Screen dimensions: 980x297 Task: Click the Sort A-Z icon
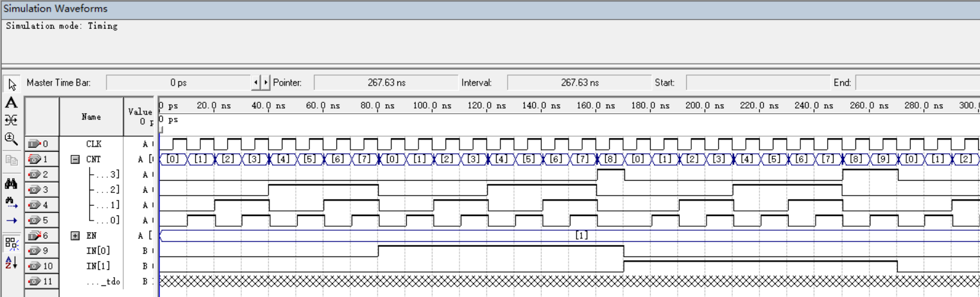(x=11, y=262)
